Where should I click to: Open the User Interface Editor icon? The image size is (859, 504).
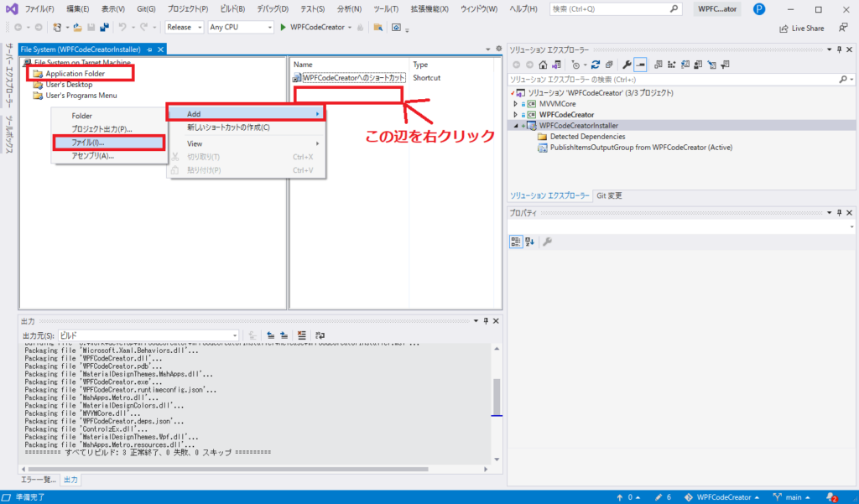click(x=699, y=65)
